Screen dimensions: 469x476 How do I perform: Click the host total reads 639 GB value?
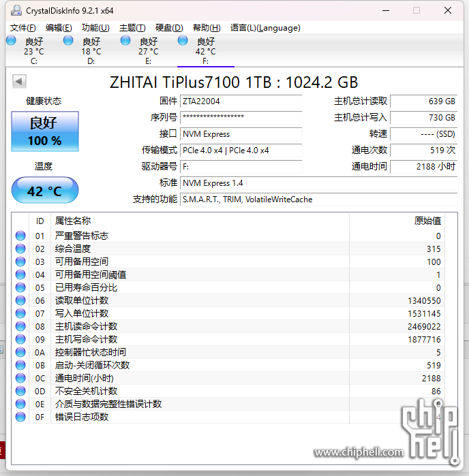pos(424,101)
